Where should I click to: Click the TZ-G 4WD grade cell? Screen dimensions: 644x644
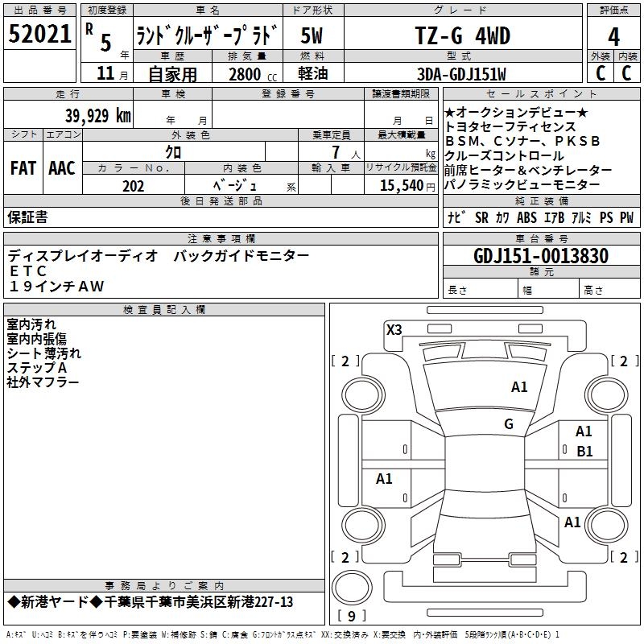[x=462, y=35]
